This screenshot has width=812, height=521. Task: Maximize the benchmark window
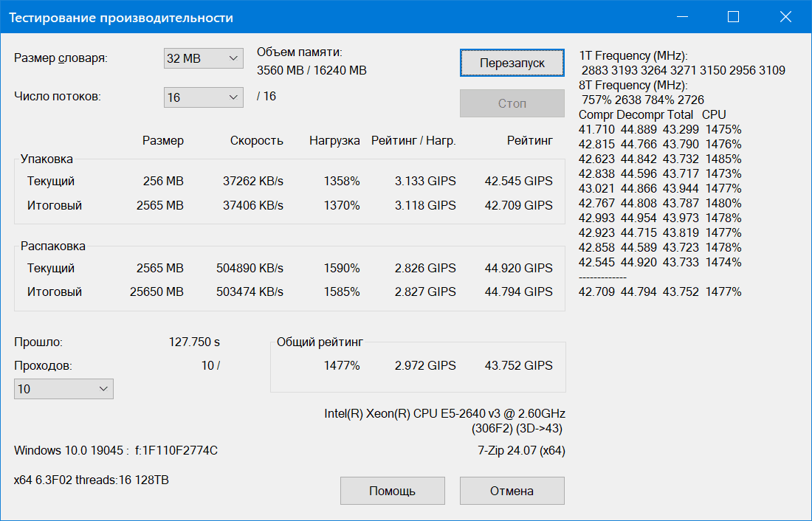coord(733,17)
